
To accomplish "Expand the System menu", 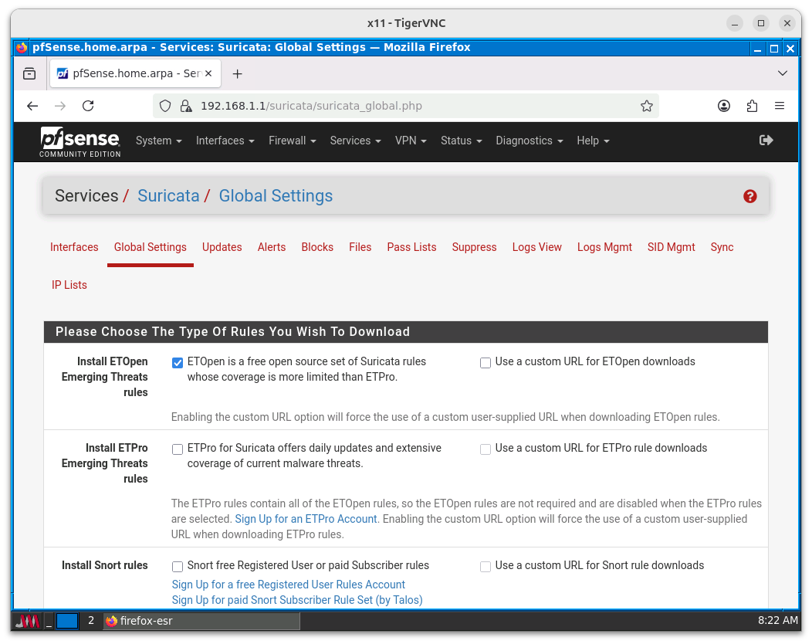I will 158,141.
